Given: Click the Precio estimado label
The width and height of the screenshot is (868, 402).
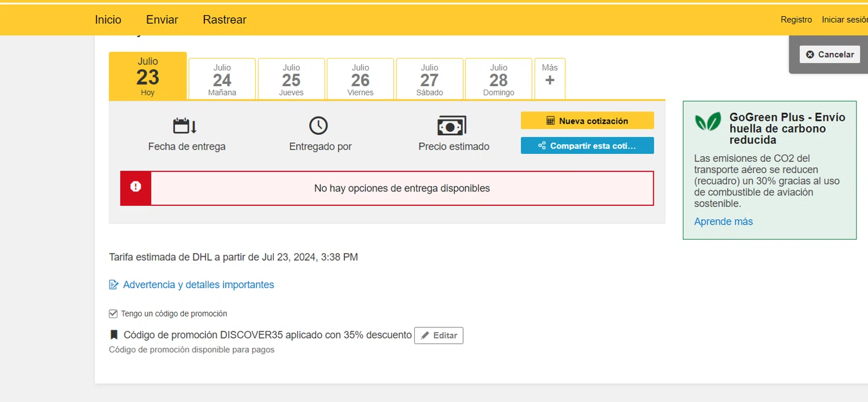Looking at the screenshot, I should coord(454,147).
